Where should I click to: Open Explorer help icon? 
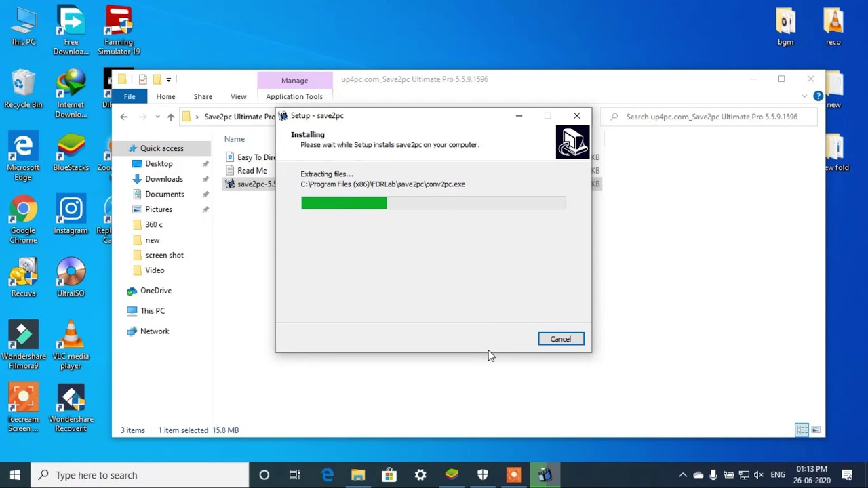(818, 96)
